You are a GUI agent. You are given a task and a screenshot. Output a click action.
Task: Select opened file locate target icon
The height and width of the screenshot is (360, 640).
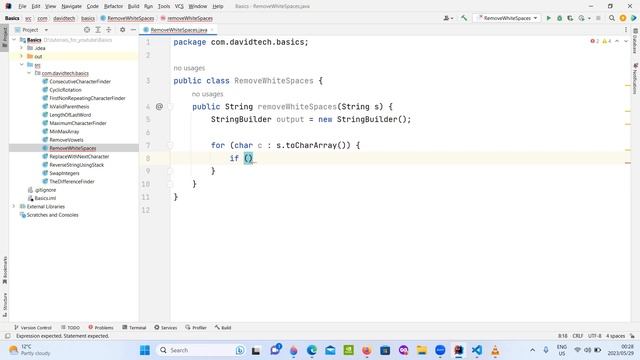[87, 30]
